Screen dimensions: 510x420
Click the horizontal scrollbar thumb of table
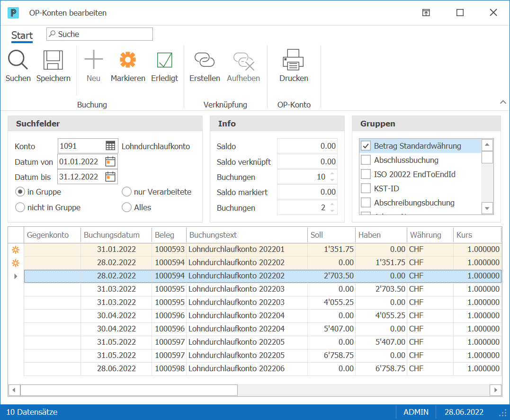pyautogui.click(x=129, y=390)
